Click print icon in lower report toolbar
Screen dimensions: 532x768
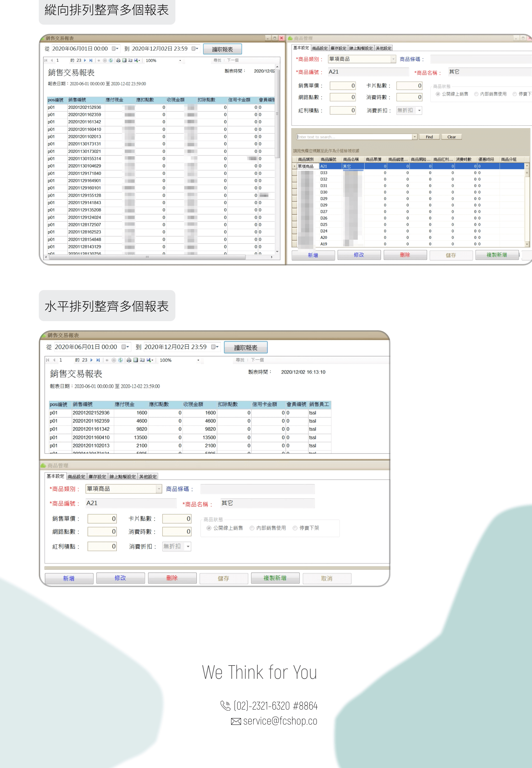129,360
